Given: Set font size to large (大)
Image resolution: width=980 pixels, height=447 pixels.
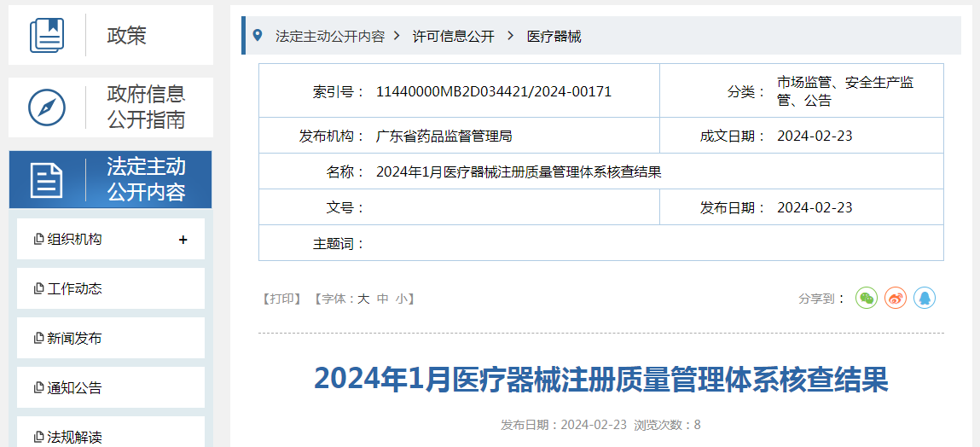Looking at the screenshot, I should coord(363,299).
